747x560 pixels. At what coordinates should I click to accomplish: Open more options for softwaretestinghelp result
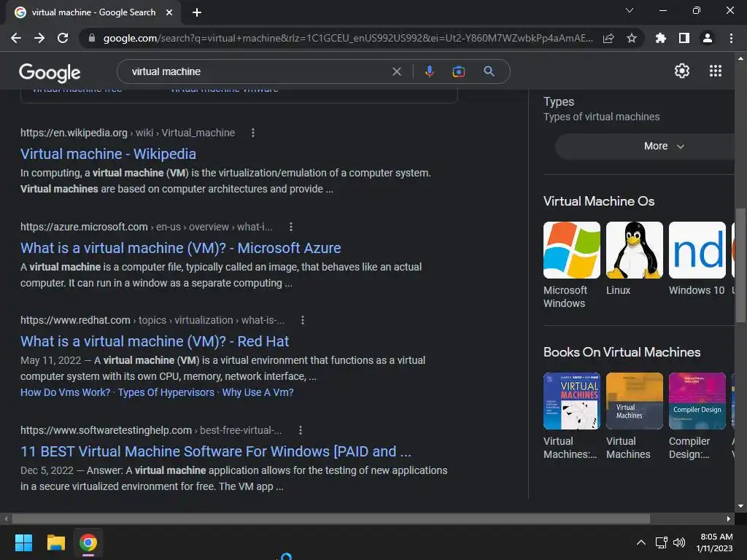pos(300,430)
